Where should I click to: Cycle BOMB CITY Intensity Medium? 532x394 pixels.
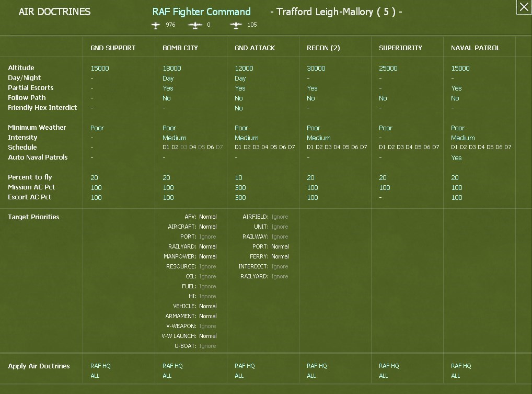click(x=175, y=138)
